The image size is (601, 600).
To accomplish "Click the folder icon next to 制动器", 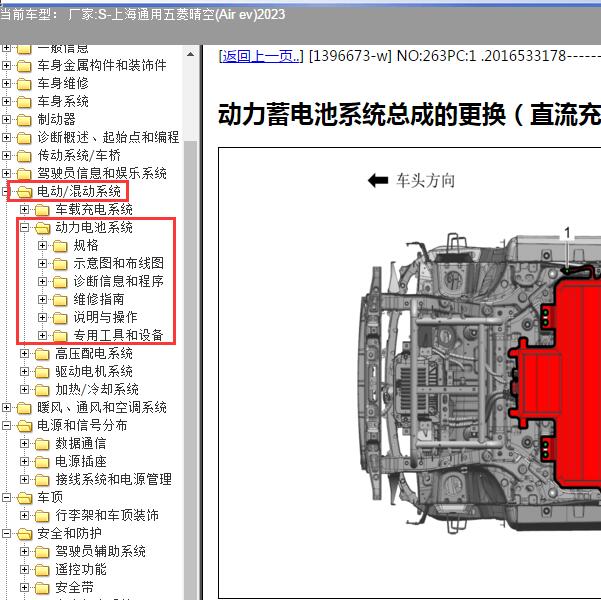I will coord(24,120).
